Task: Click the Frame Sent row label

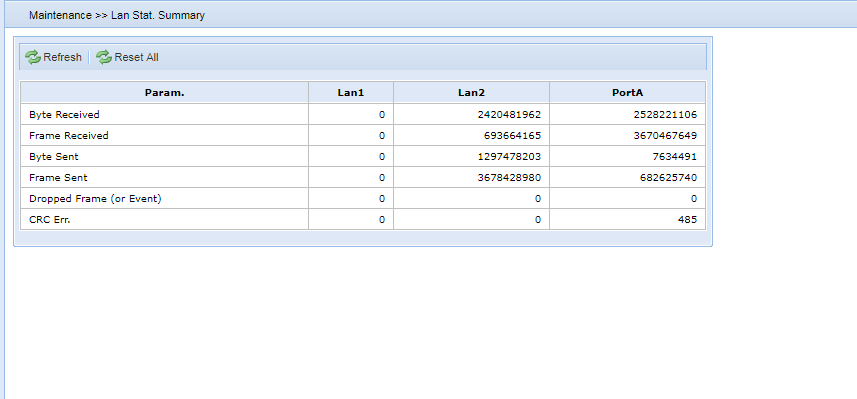Action: [58, 178]
